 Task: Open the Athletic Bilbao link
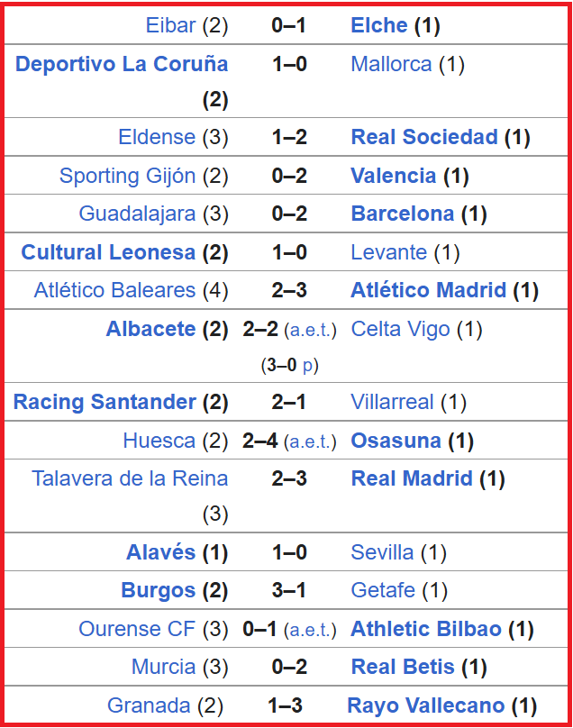click(425, 629)
